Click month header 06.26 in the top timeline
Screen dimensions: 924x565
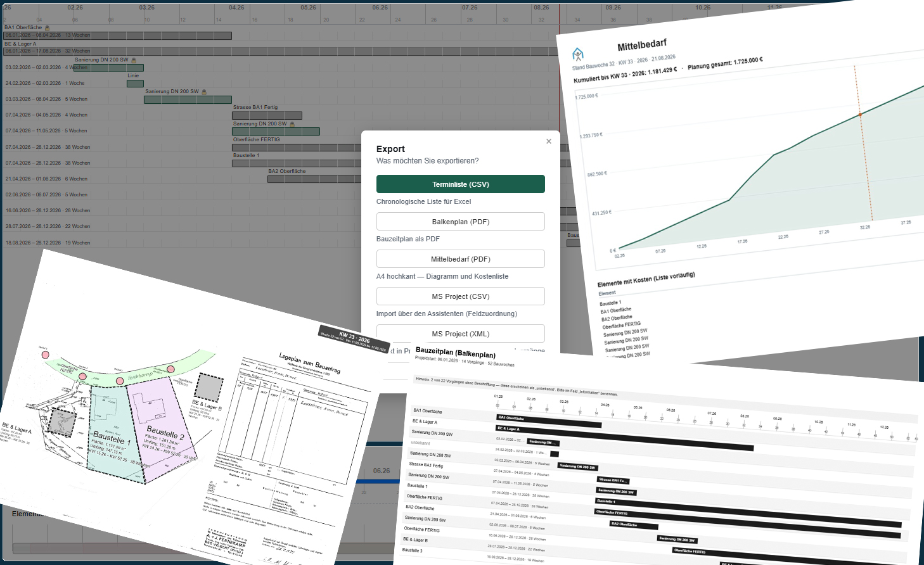(380, 8)
